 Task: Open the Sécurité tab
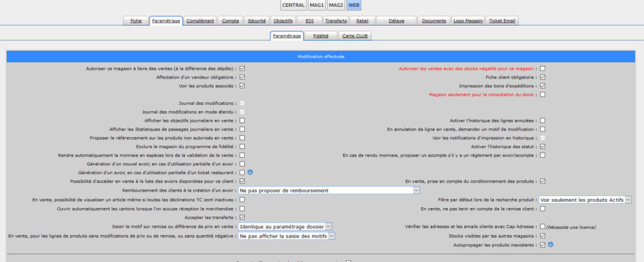tap(255, 21)
